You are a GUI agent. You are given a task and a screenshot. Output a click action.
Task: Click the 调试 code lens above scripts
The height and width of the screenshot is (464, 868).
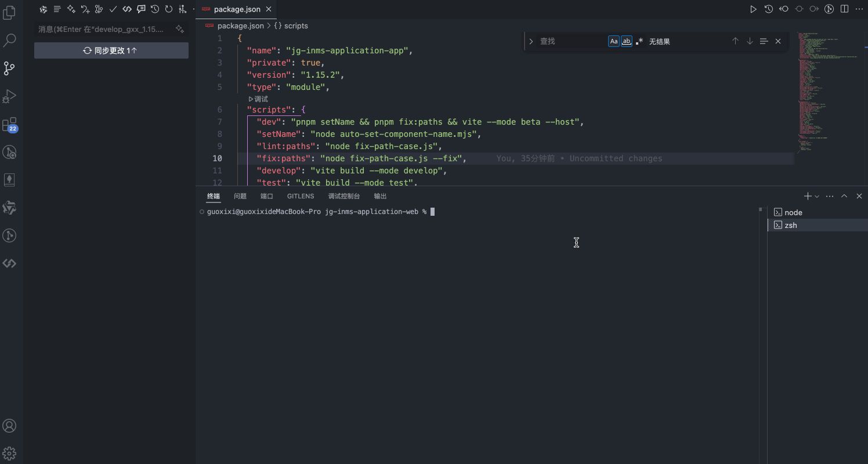tap(258, 99)
